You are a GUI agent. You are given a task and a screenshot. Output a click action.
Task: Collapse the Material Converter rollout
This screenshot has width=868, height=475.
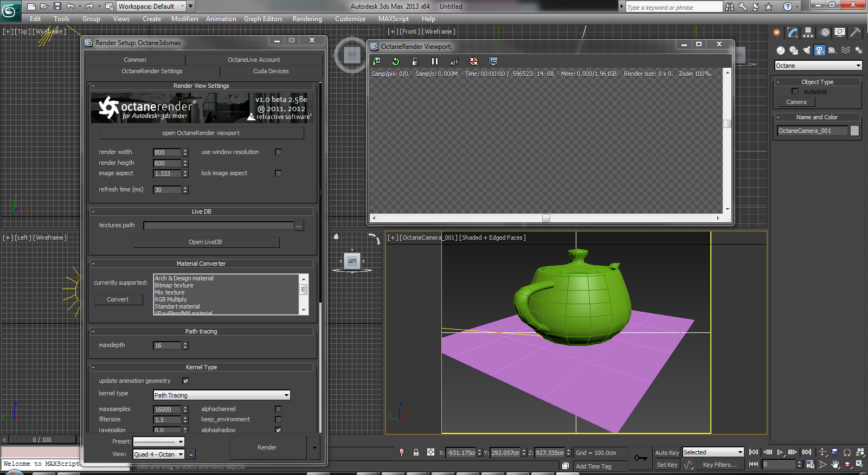201,264
